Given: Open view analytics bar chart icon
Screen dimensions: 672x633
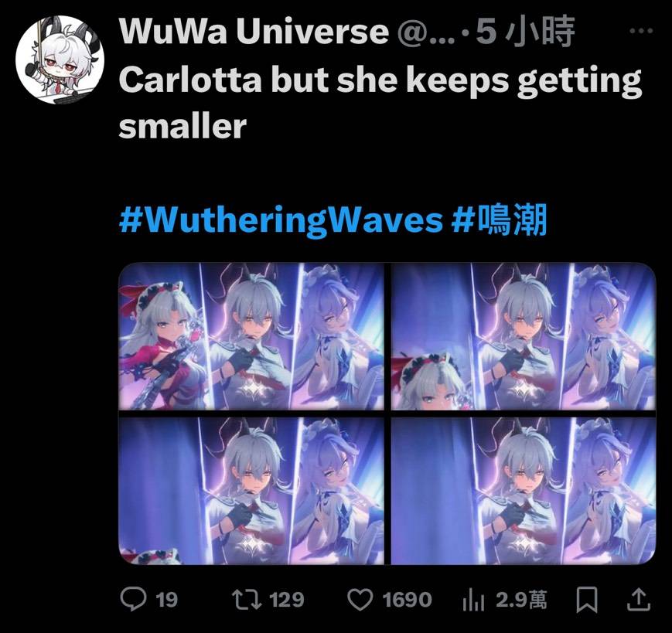Looking at the screenshot, I should coord(473,600).
